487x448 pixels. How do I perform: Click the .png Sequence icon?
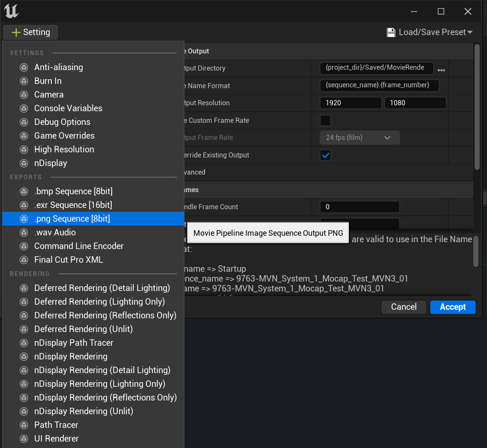tap(24, 219)
